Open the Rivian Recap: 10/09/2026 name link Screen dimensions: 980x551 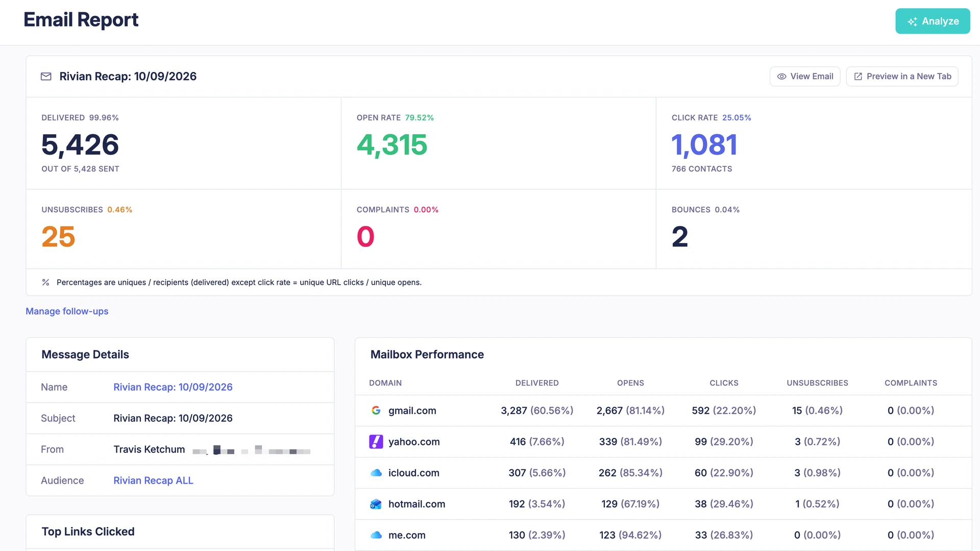click(x=173, y=387)
